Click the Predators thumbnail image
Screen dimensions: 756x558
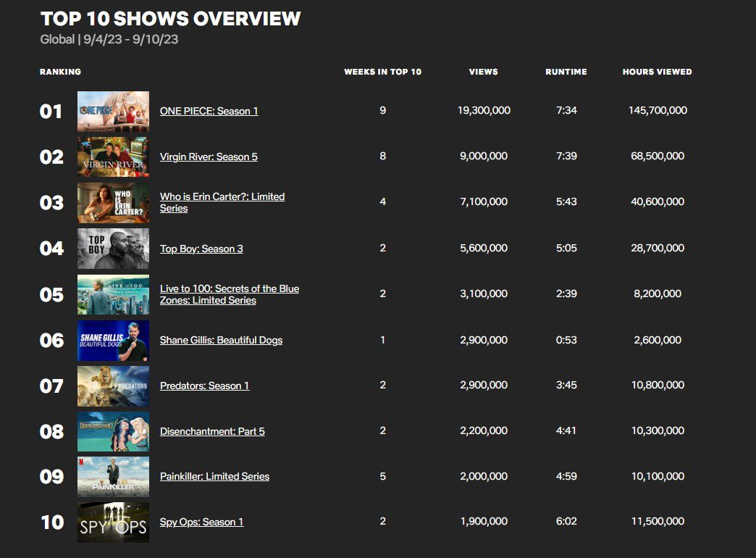[x=113, y=386]
